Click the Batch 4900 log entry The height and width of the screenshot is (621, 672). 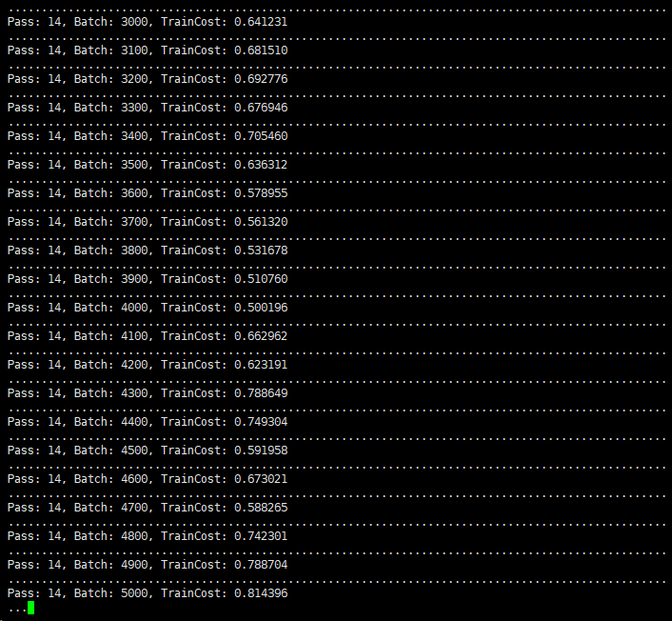pos(148,565)
